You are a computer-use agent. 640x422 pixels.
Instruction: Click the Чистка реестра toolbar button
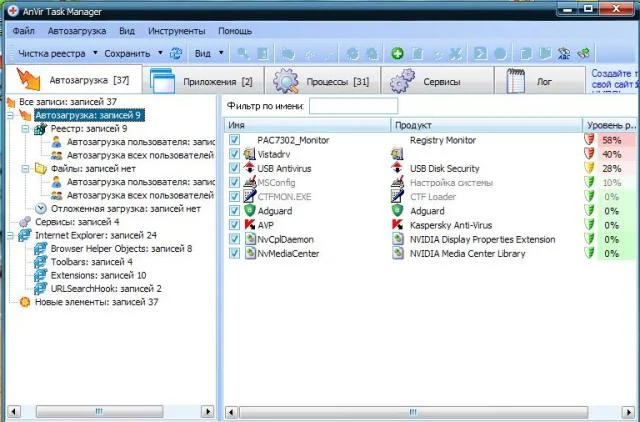tap(51, 53)
